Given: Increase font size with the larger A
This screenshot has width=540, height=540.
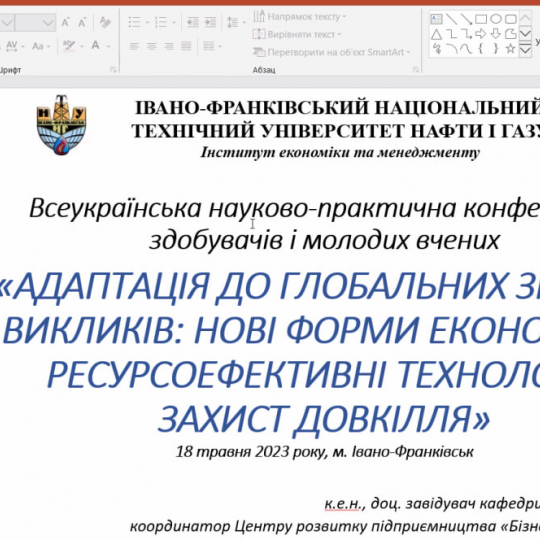Looking at the screenshot, I should [x=65, y=23].
